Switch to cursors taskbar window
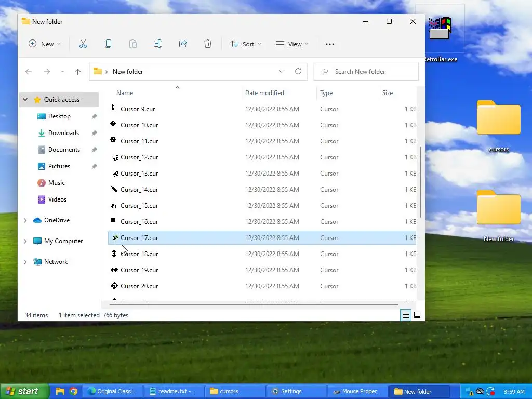This screenshot has height=399, width=532. coord(234,391)
